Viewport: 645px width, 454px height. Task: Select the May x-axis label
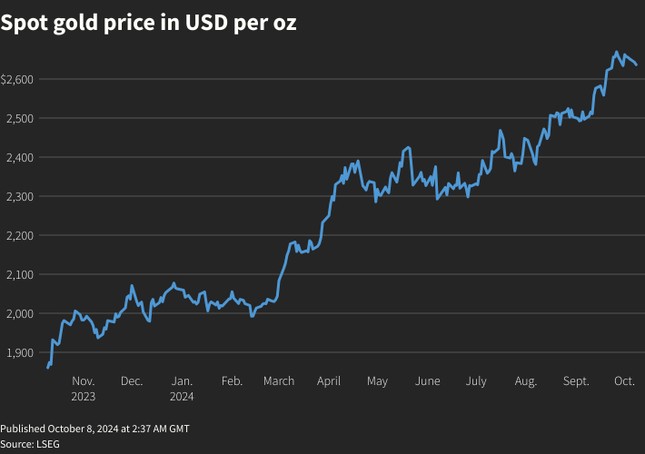377,381
